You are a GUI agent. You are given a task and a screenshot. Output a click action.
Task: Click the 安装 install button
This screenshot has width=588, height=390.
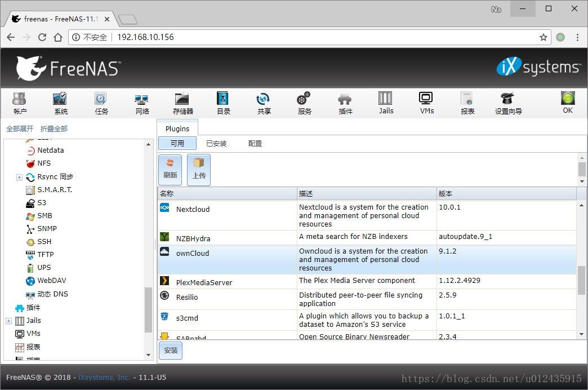tap(171, 350)
